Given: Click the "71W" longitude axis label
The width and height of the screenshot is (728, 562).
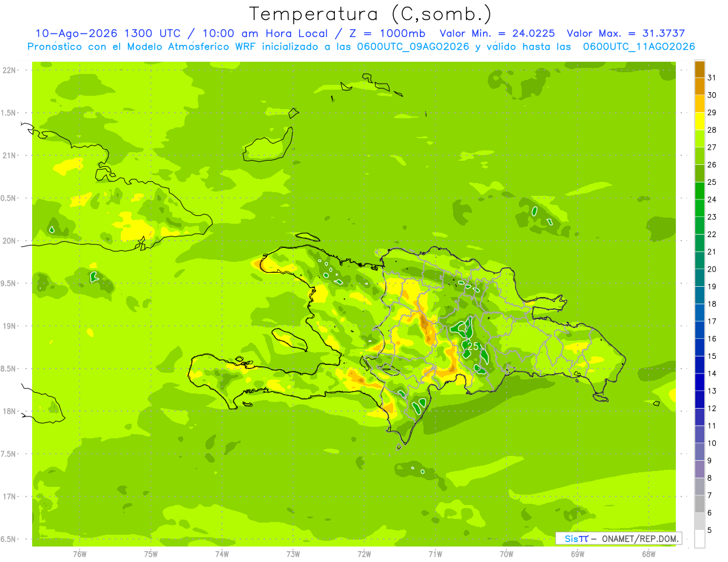Looking at the screenshot, I should click(x=435, y=554).
